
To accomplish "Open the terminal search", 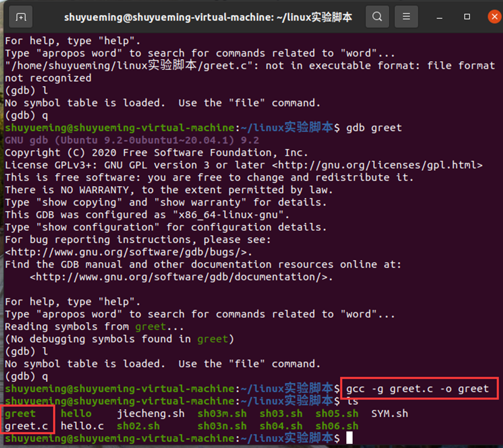I will pyautogui.click(x=377, y=17).
